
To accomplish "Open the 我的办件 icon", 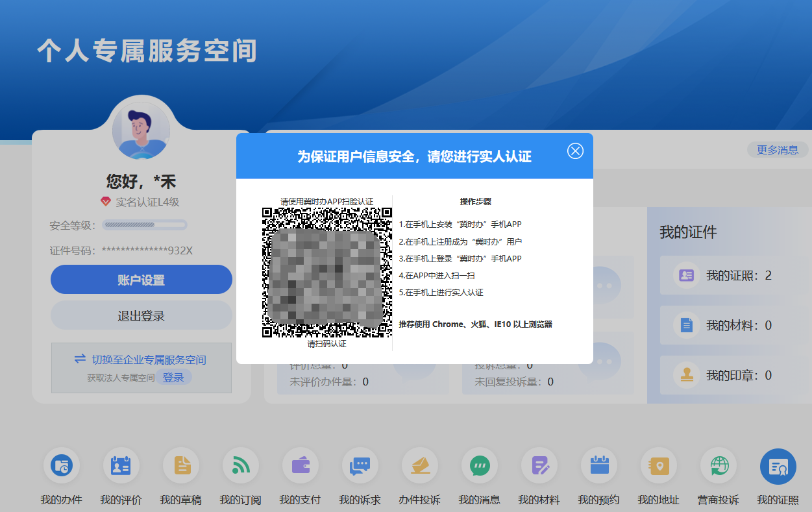I will pyautogui.click(x=62, y=466).
